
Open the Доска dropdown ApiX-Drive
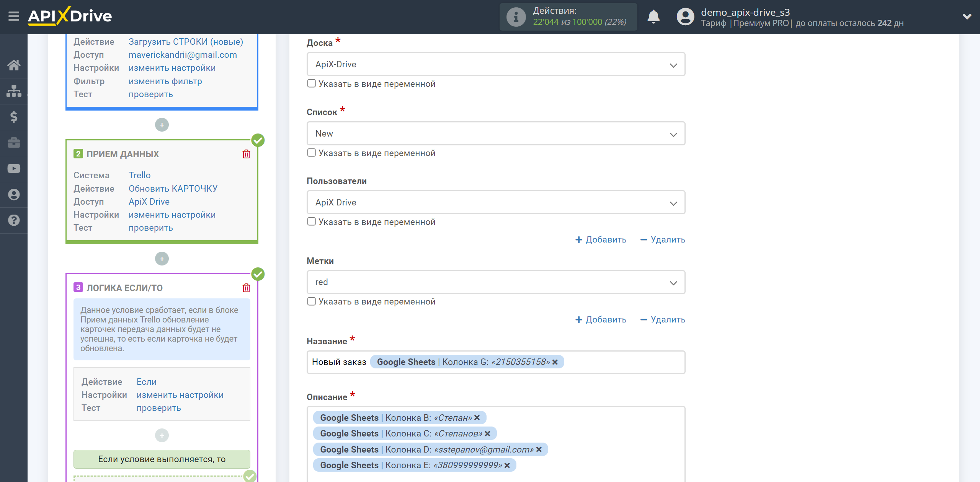click(x=496, y=64)
